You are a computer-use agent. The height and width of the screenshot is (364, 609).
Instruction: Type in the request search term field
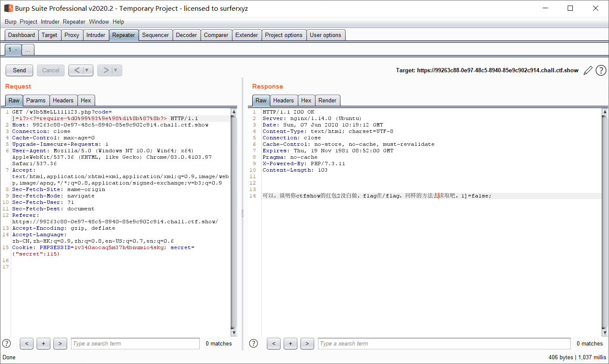(x=135, y=343)
